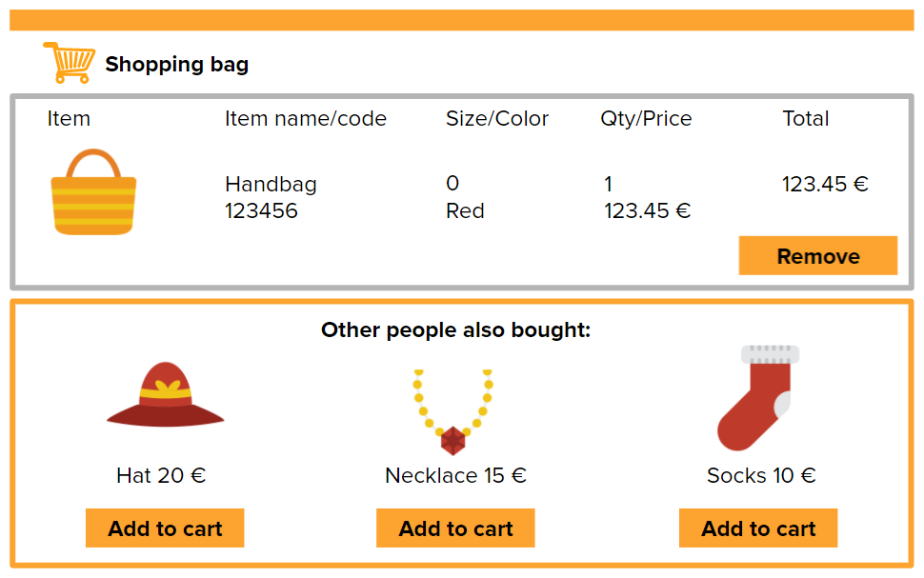Click the Necklace 15 € label
The image size is (924, 578).
click(x=454, y=474)
